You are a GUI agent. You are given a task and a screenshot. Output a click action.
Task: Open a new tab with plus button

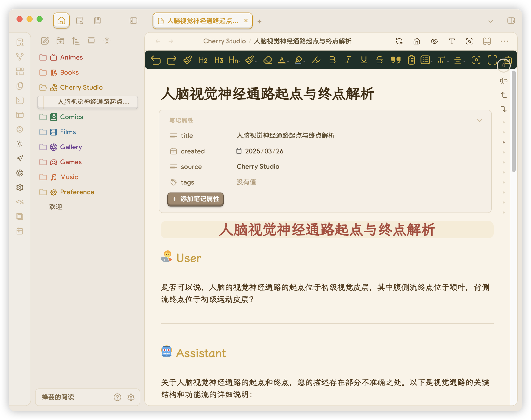(259, 22)
